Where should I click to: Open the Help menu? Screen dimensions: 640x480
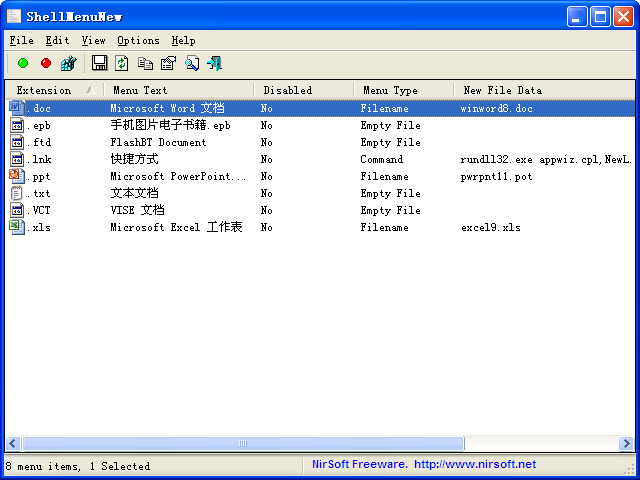(x=183, y=40)
